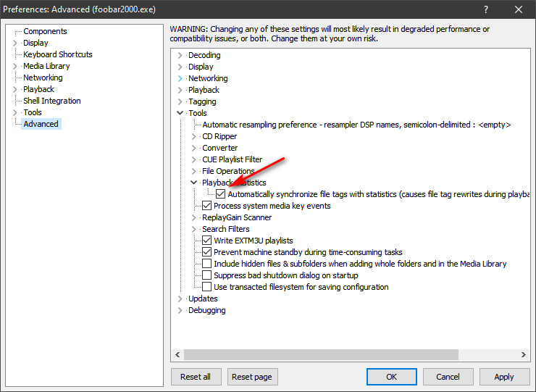This screenshot has width=536, height=392.
Task: Click the Reset all button
Action: pos(196,377)
